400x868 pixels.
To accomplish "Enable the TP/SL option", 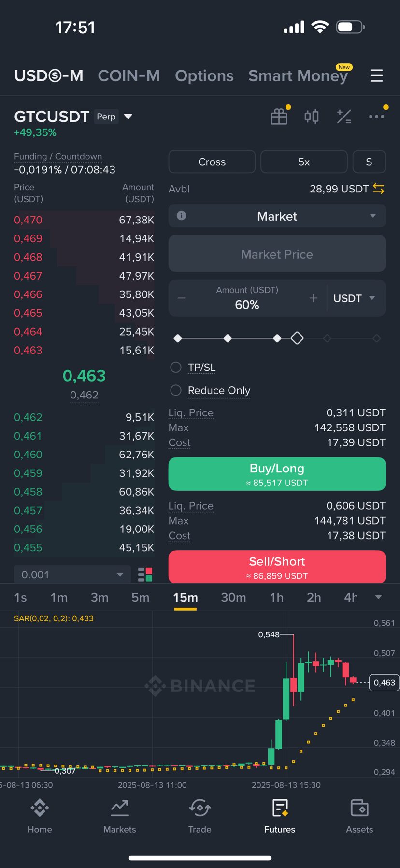I will tap(176, 368).
